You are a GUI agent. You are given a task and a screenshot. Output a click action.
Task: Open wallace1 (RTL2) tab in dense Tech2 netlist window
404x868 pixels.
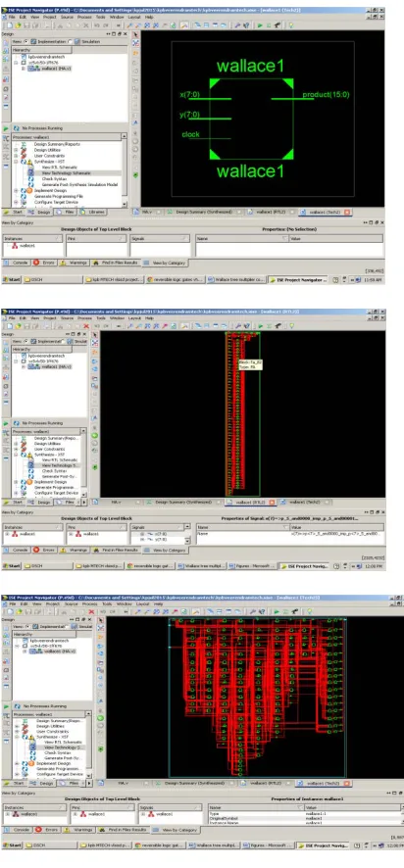point(264,784)
